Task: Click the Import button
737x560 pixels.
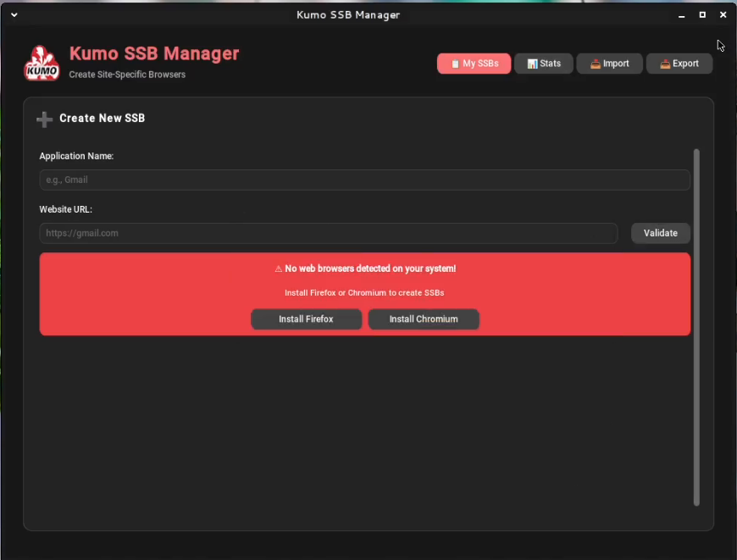Action: tap(609, 64)
